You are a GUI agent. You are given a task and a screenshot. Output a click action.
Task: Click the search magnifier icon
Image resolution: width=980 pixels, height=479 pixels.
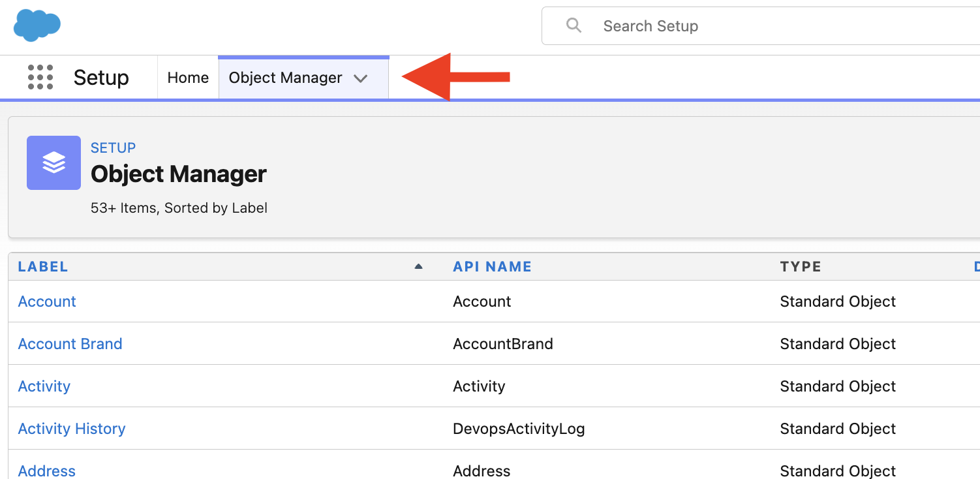coord(574,25)
